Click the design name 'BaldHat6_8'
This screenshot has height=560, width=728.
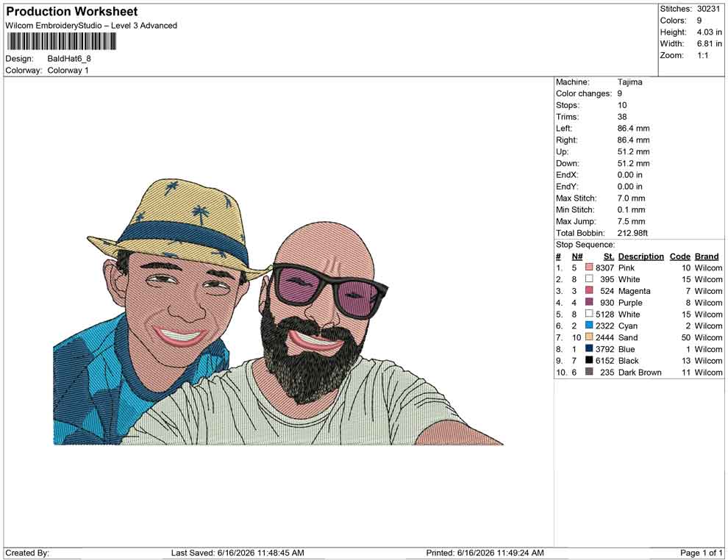click(69, 59)
